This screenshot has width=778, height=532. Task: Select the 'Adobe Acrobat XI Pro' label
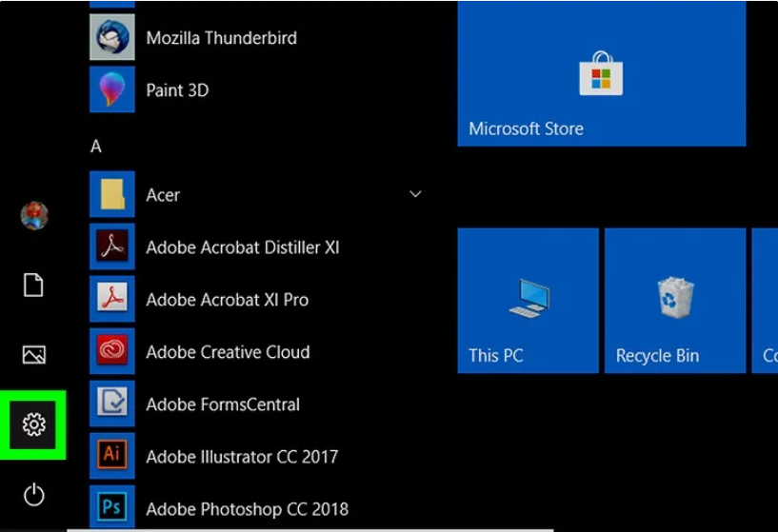click(x=228, y=300)
